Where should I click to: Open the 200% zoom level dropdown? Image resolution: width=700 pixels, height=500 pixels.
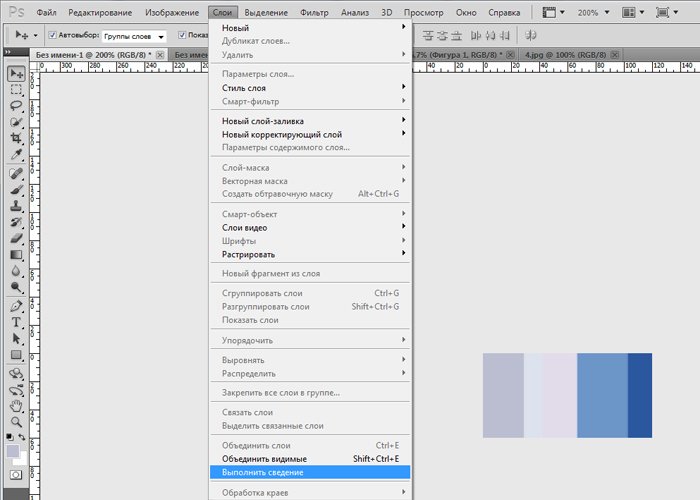pos(594,13)
